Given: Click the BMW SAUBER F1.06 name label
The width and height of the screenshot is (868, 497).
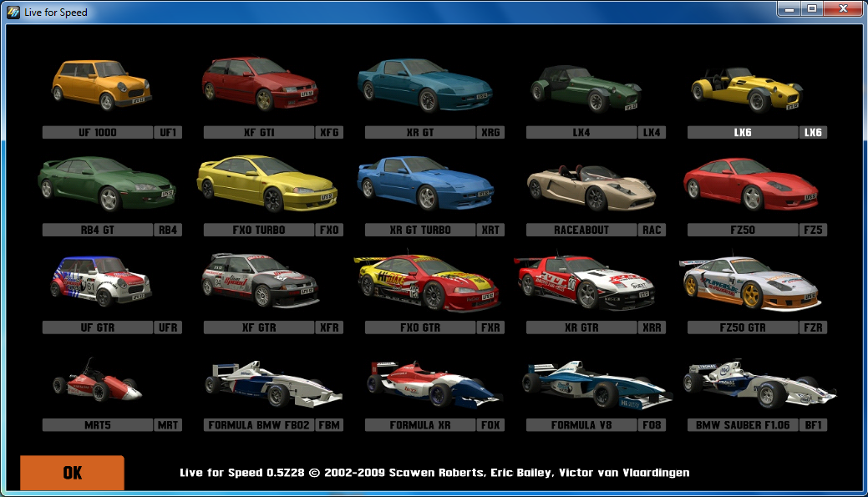Looking at the screenshot, I should [743, 425].
